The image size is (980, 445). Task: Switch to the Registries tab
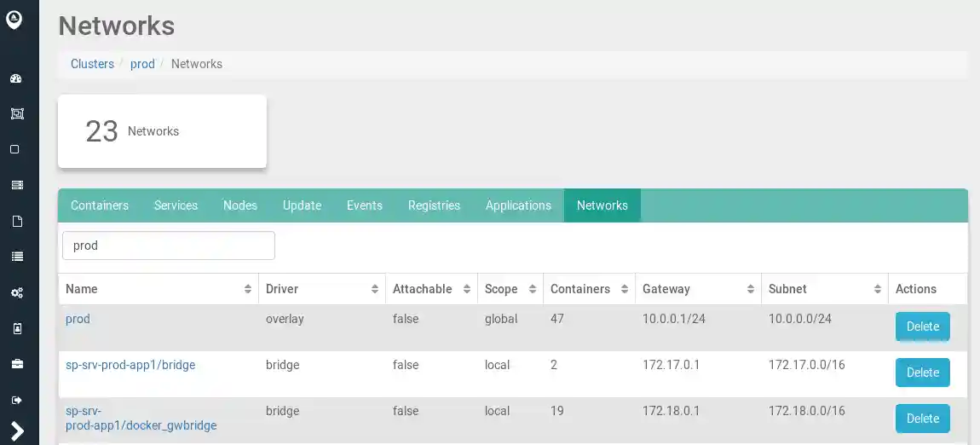pos(434,205)
